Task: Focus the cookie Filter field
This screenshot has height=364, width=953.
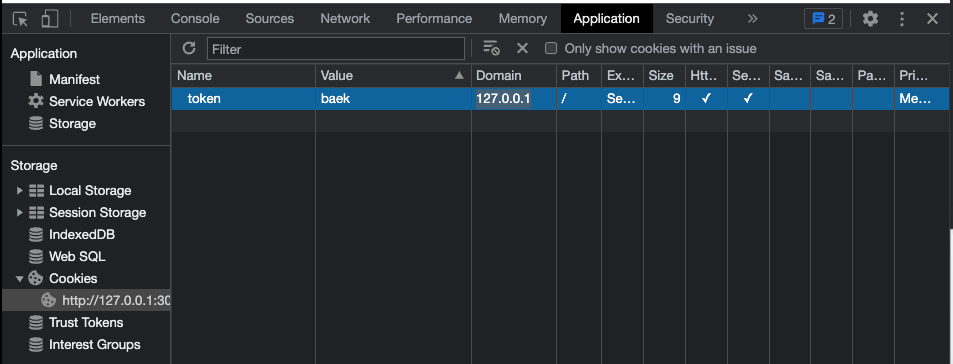Action: (336, 49)
